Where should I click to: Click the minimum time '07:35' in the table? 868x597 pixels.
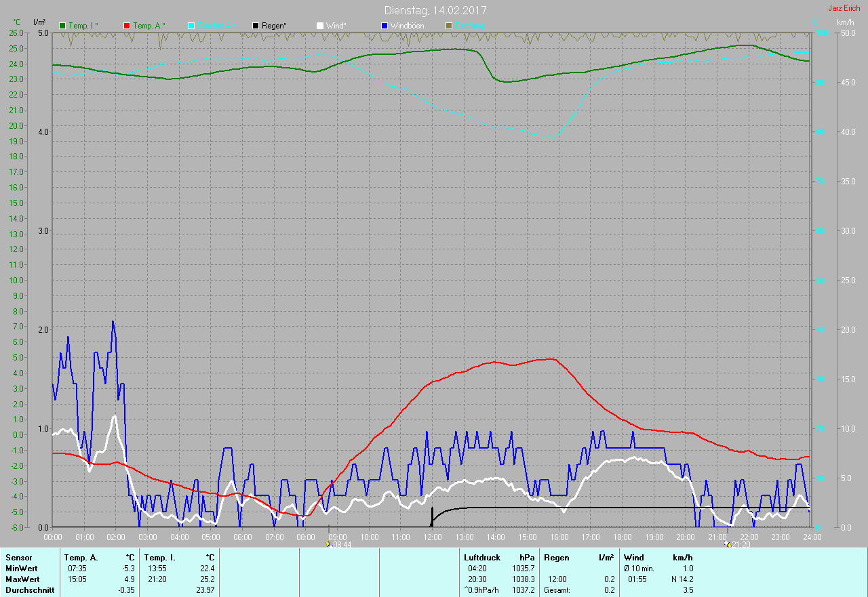pos(77,569)
